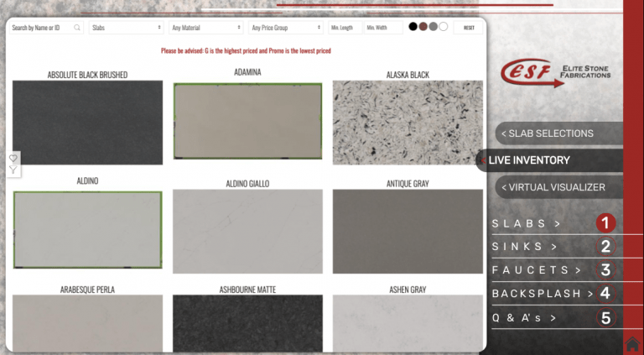The image size is (644, 355).
Task: Focus the Search by Name or ID field
Action: pos(46,28)
